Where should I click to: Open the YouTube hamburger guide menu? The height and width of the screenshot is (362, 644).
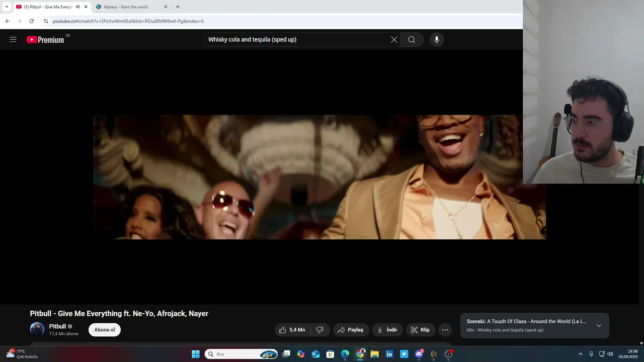pos(13,40)
